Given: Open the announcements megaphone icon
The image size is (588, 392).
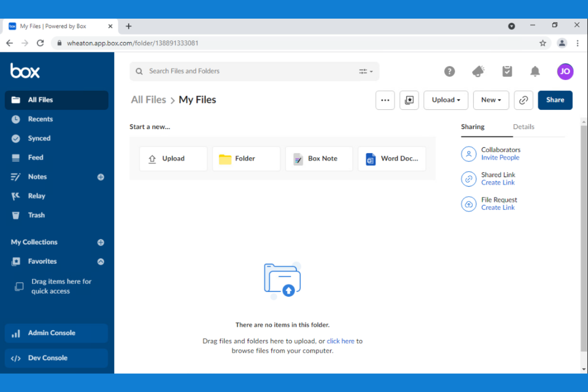Looking at the screenshot, I should point(478,71).
